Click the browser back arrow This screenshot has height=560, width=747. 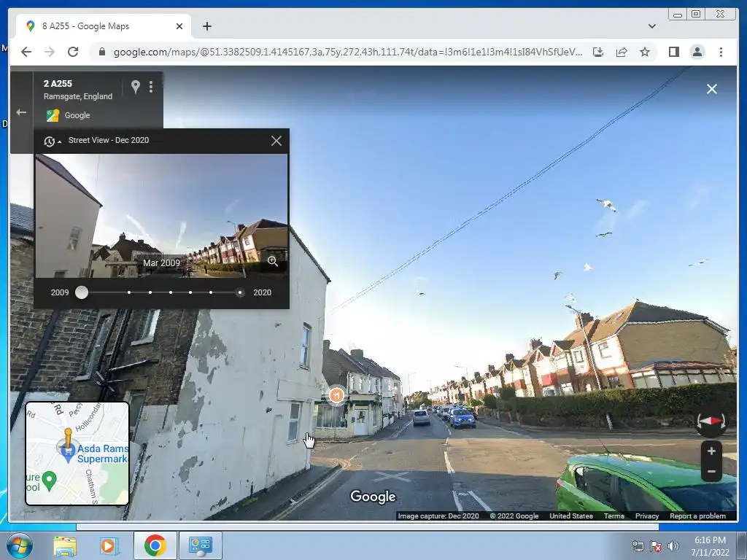click(26, 52)
